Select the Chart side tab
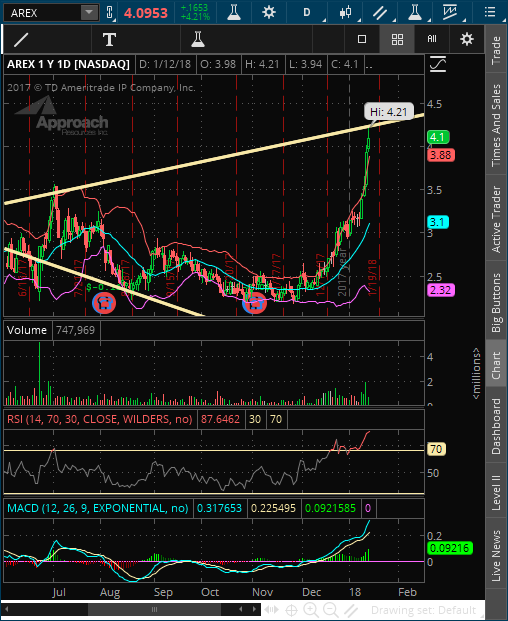508x621 pixels. pyautogui.click(x=496, y=365)
